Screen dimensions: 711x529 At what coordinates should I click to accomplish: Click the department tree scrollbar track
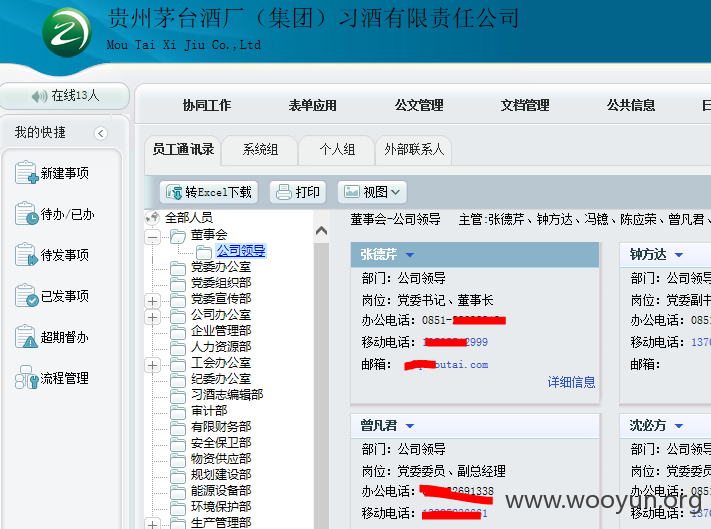tap(321, 385)
